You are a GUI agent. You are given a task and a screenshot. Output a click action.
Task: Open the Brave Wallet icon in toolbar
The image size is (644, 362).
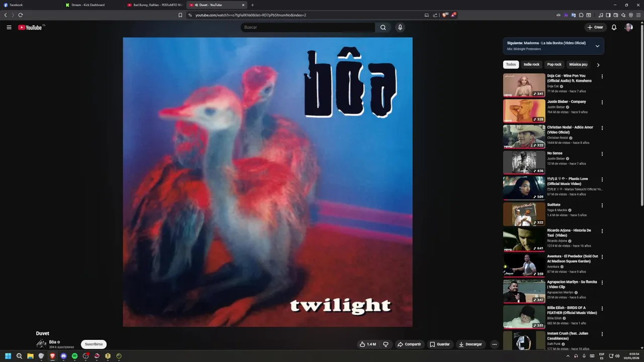[x=615, y=15]
